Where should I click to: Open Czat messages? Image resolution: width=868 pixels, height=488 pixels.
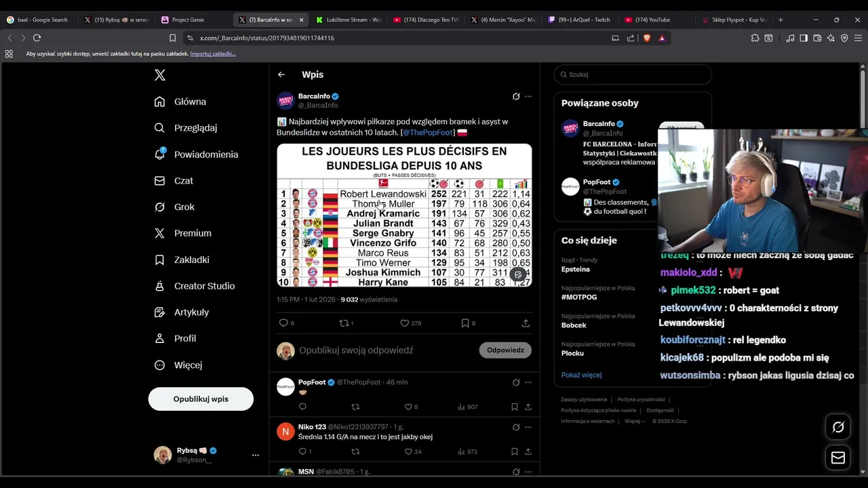[174, 181]
